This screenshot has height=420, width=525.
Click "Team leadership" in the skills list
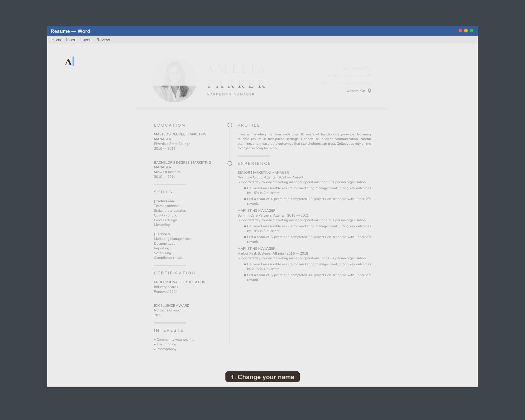pyautogui.click(x=167, y=206)
